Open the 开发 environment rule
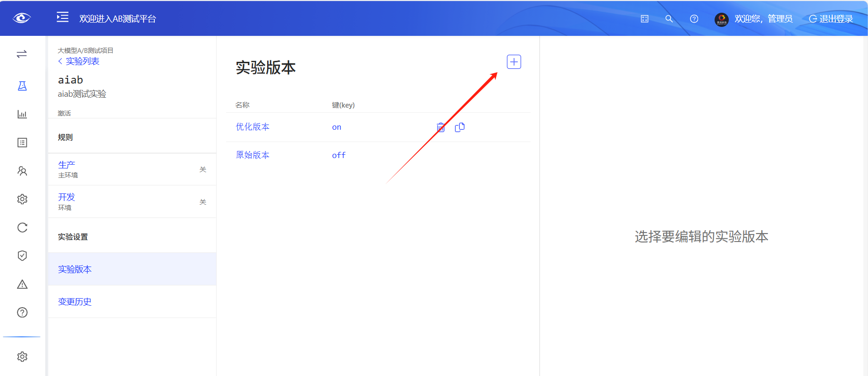Screen dimensions: 868x376 tap(67, 197)
